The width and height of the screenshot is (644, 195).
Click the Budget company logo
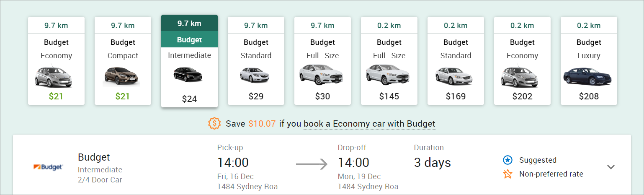click(48, 167)
